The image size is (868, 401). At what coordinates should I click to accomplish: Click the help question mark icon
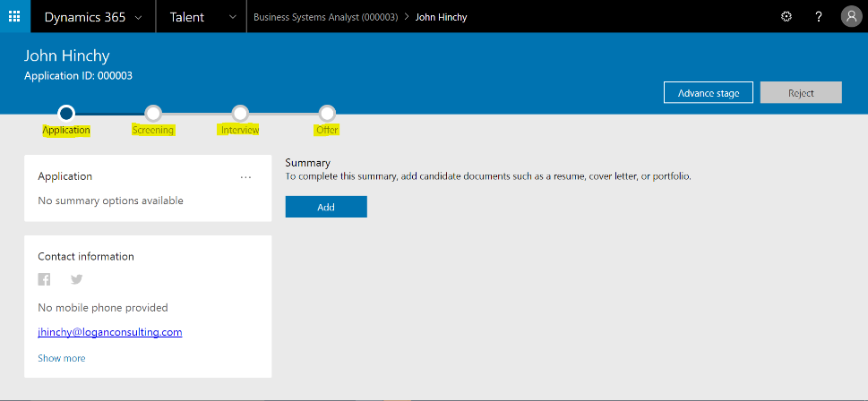[819, 16]
